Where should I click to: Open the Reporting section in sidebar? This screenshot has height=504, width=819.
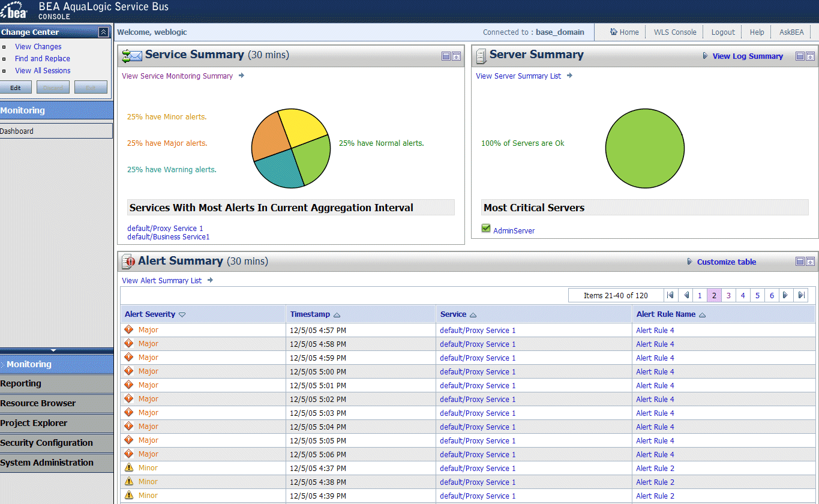(21, 384)
